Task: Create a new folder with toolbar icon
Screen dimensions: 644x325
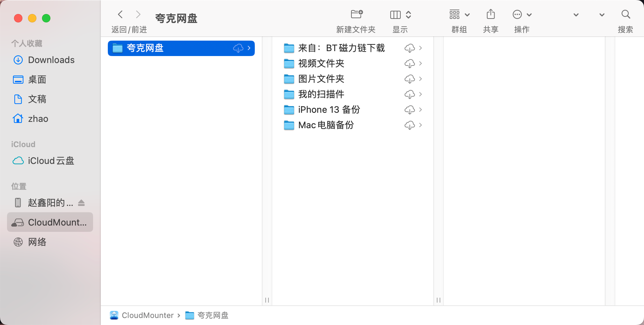Action: [357, 14]
